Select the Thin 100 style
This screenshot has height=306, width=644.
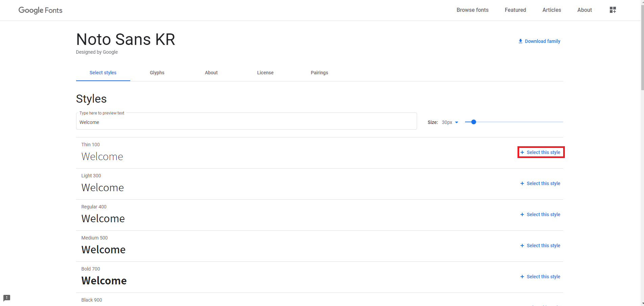[540, 152]
